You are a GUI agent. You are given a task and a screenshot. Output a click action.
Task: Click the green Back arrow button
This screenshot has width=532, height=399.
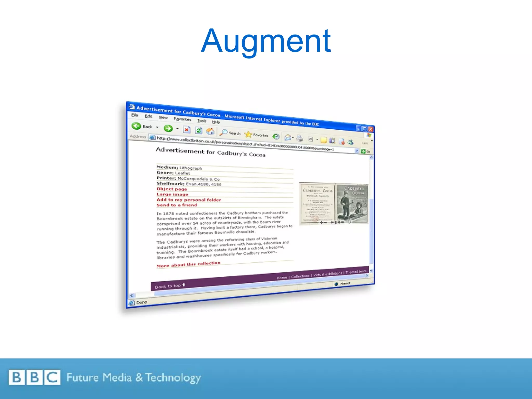(x=136, y=126)
